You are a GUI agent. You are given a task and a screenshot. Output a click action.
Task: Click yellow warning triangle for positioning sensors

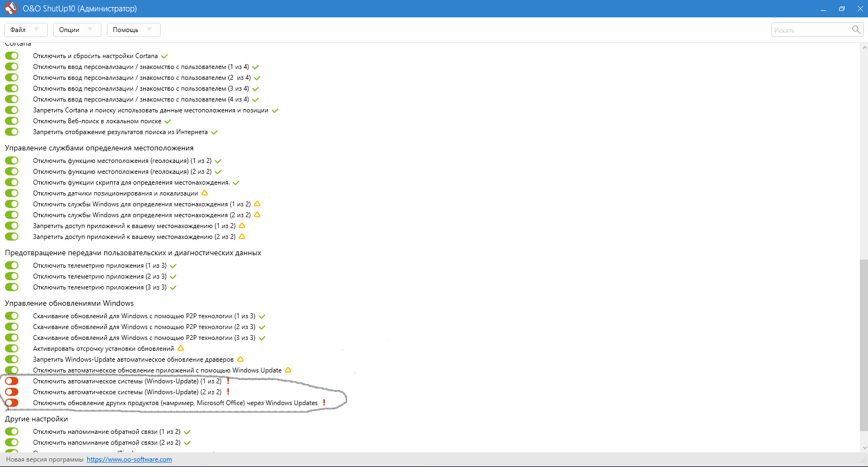click(x=205, y=193)
